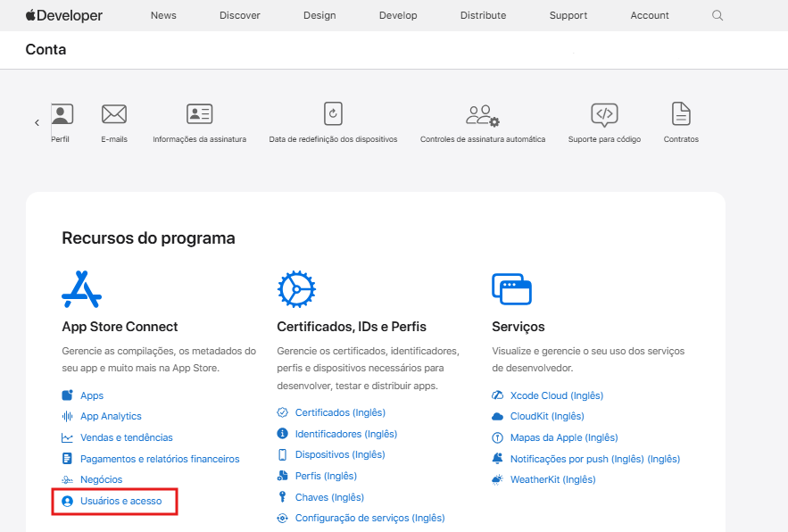
Task: Click the Certificados, IDs e Perfis gear icon
Action: click(x=295, y=289)
